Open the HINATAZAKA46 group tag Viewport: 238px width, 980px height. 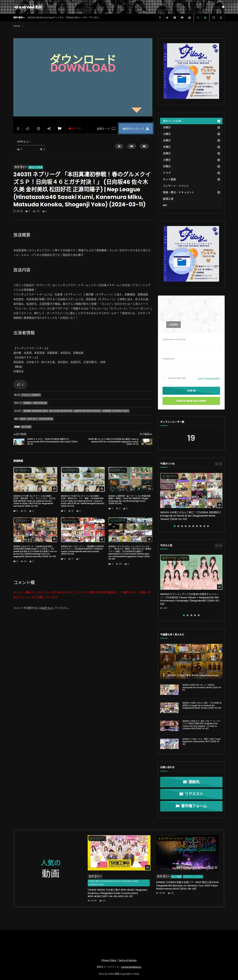coord(39,403)
